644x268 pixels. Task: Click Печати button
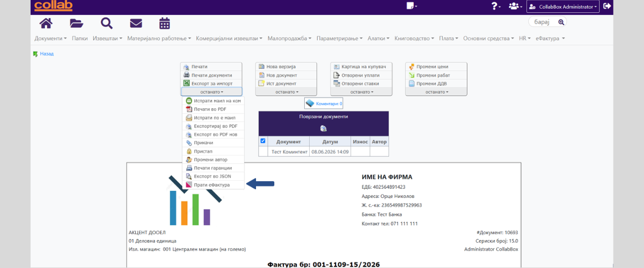pyautogui.click(x=211, y=66)
